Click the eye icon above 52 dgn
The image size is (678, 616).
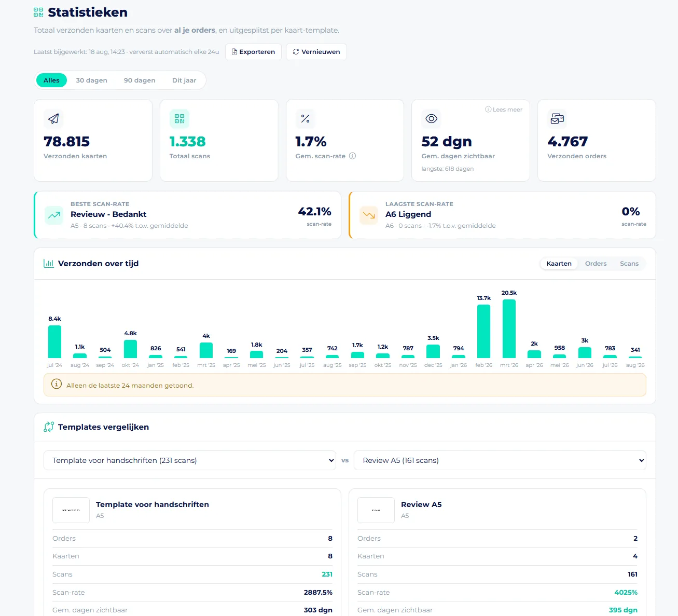431,119
